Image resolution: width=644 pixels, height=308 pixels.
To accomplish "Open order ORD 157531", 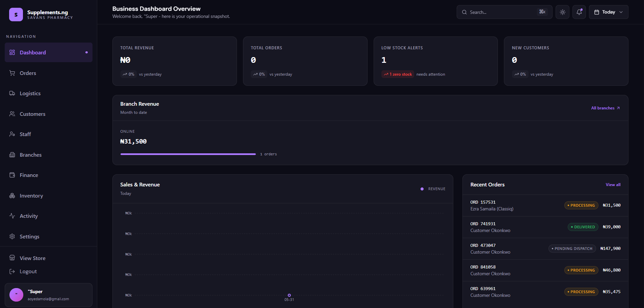I will 545,205.
